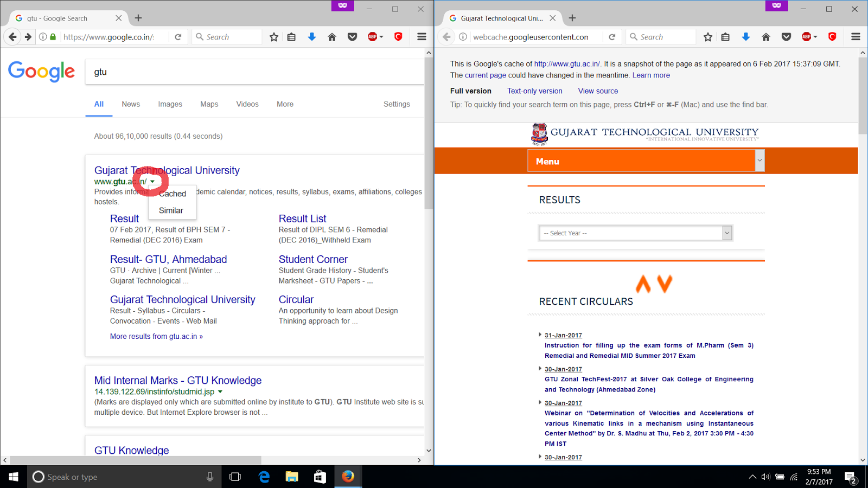
Task: Open the Windows Store from the taskbar
Action: (x=320, y=477)
